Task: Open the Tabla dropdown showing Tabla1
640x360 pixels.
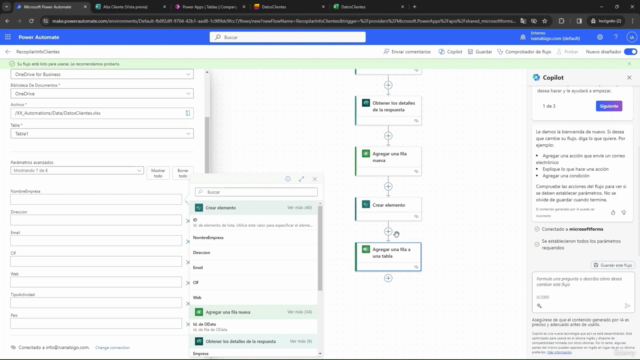Action: coord(102,133)
